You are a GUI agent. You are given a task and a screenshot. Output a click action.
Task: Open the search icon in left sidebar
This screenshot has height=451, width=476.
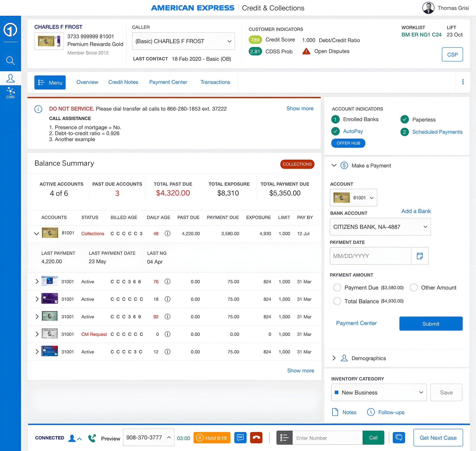point(10,61)
